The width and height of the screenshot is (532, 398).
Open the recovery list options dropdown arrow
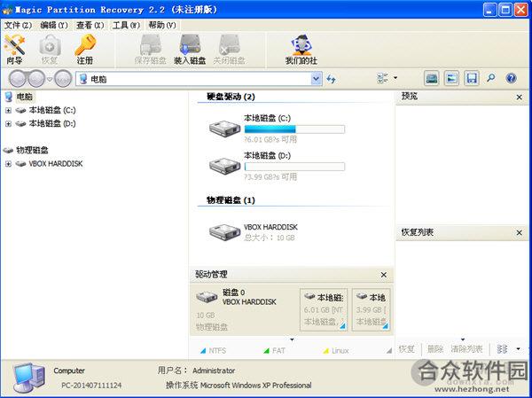518,348
